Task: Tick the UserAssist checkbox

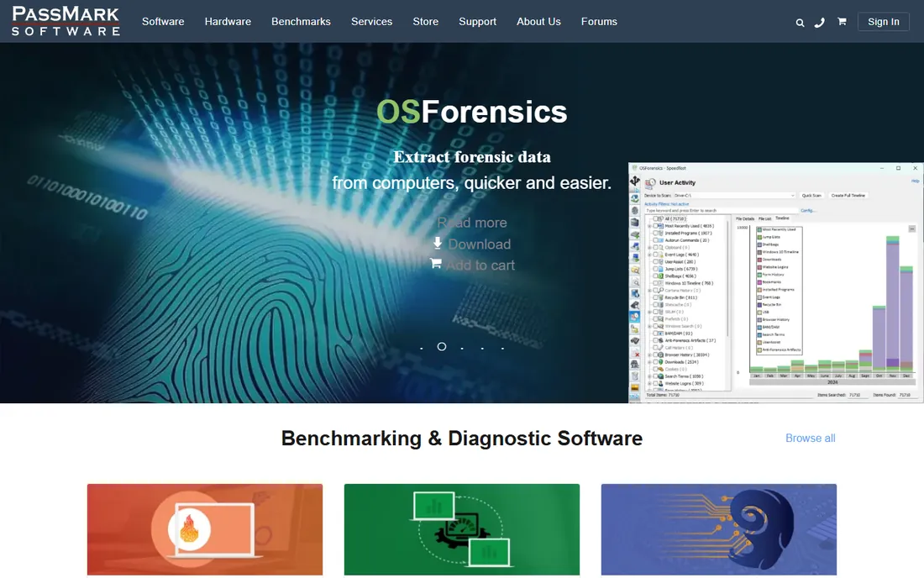Action: pos(655,261)
